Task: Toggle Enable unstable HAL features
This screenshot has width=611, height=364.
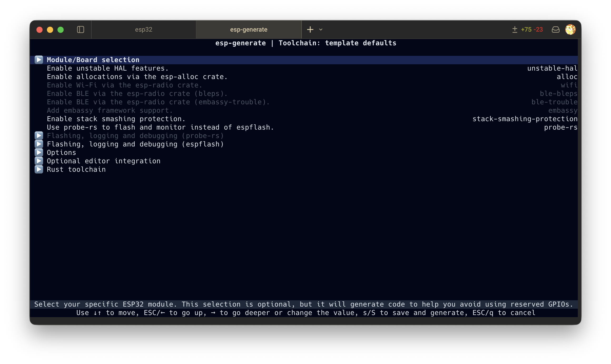Action: click(x=304, y=68)
